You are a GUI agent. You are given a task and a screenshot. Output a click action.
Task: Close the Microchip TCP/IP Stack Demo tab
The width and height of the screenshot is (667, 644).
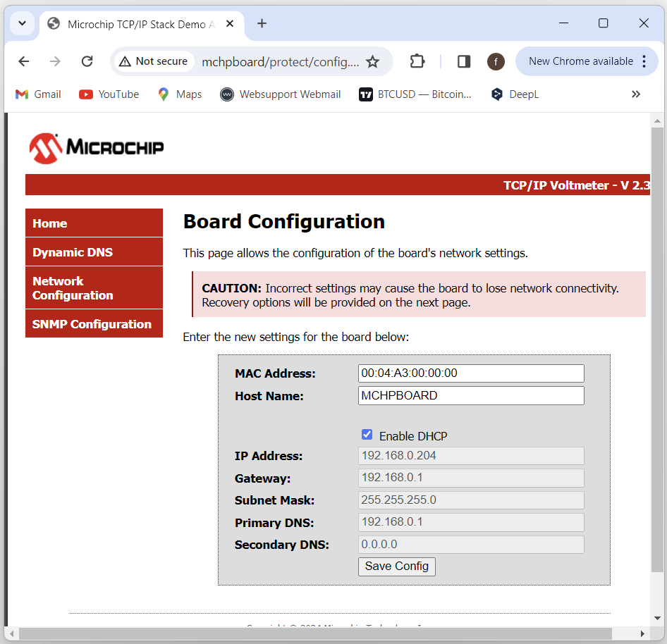click(230, 24)
